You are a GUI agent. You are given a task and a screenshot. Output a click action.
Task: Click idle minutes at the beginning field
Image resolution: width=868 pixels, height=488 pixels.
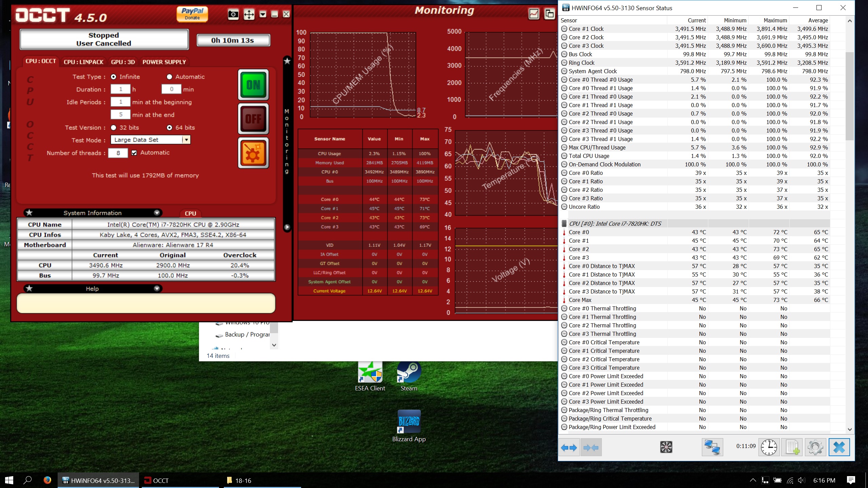point(120,102)
